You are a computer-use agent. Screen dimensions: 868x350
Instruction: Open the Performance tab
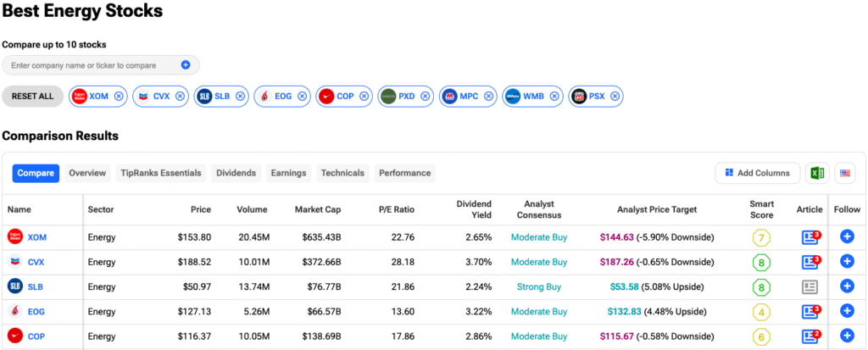pyautogui.click(x=404, y=173)
